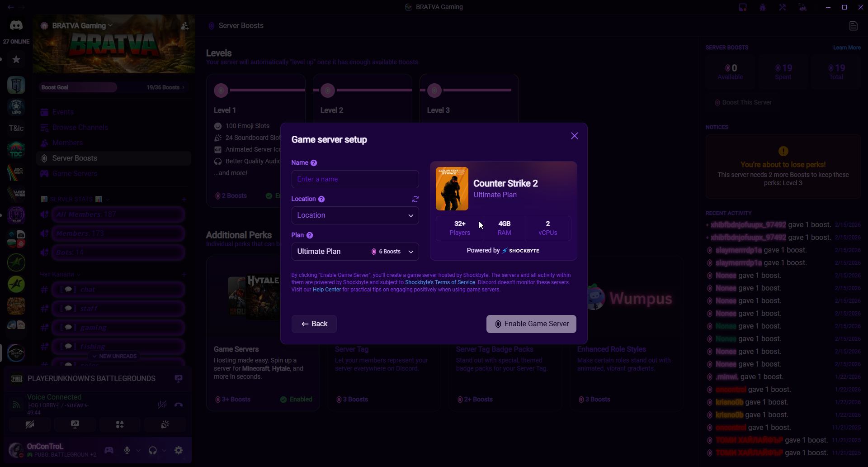Open the bug report icon in title bar

[763, 7]
